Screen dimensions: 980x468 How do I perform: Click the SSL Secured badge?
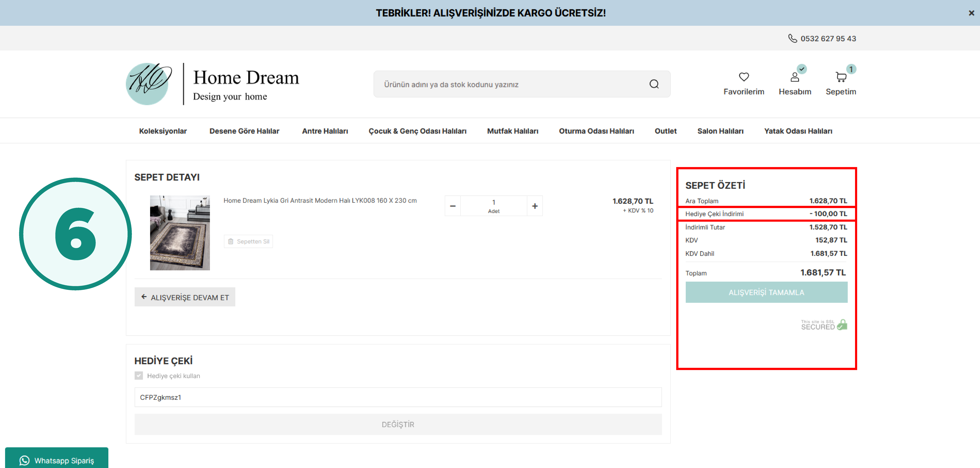click(824, 325)
